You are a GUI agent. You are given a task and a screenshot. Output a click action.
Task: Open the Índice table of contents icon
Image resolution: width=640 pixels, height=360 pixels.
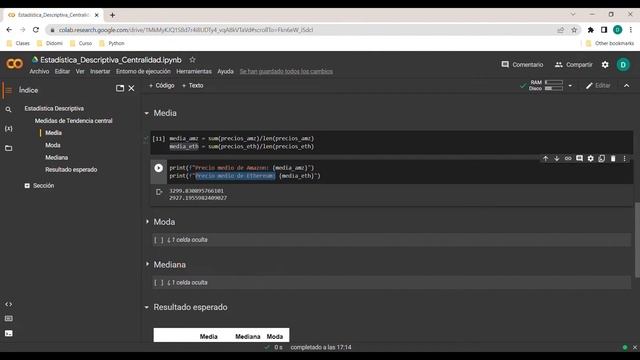click(8, 90)
